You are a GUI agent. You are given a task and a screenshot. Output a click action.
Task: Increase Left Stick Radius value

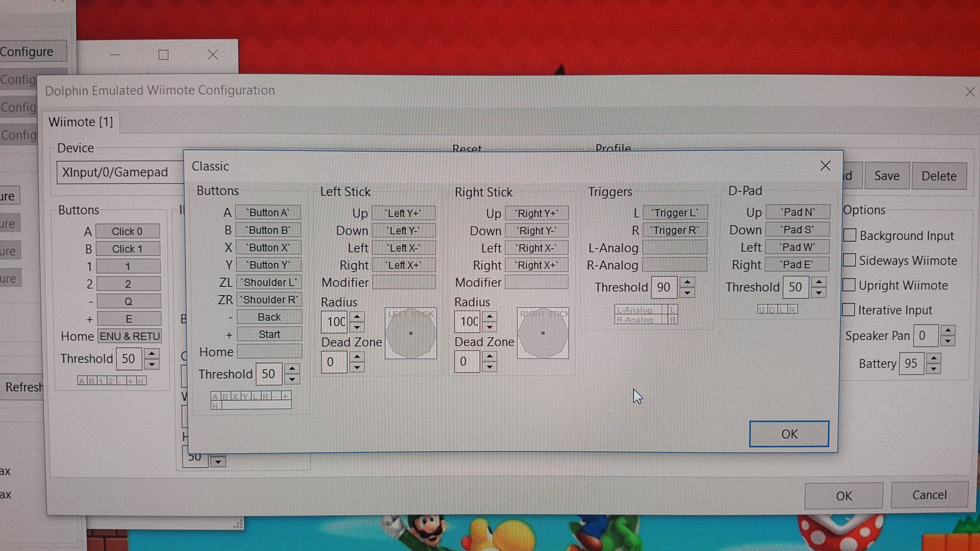coord(357,316)
